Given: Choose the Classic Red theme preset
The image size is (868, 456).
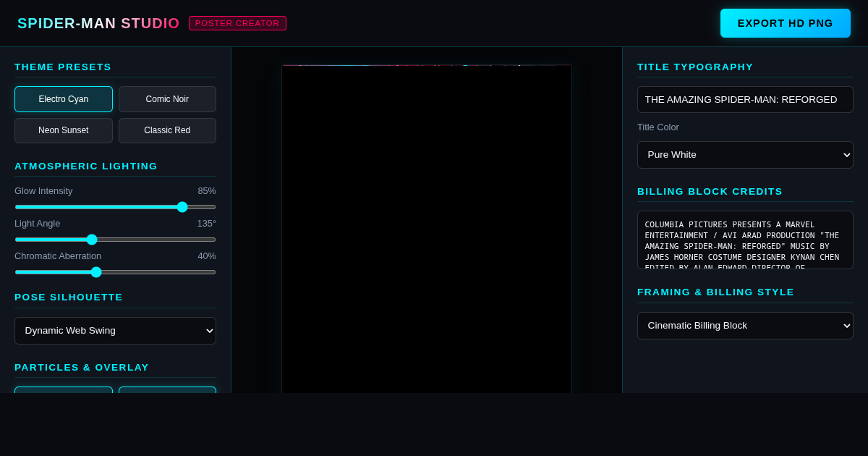Looking at the screenshot, I should 167,130.
